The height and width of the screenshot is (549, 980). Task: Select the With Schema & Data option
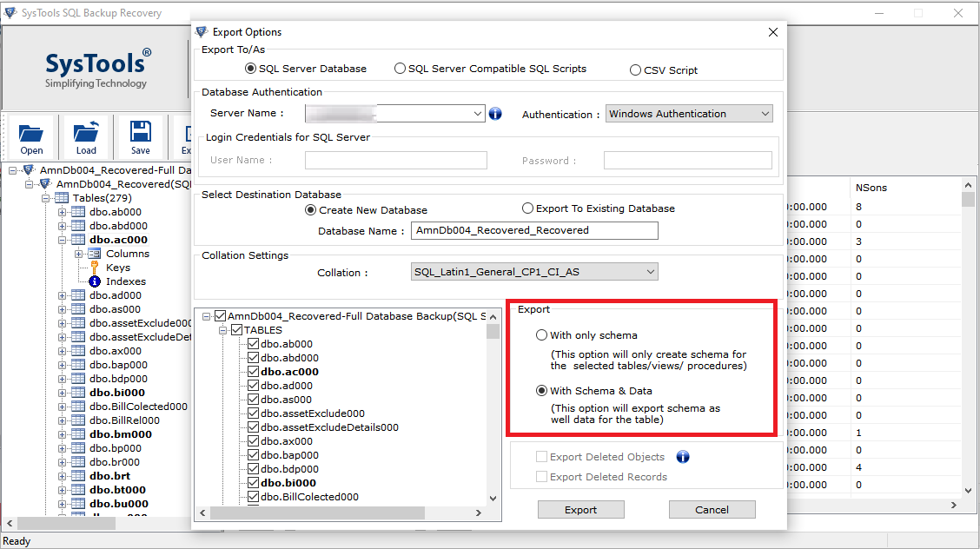(541, 391)
